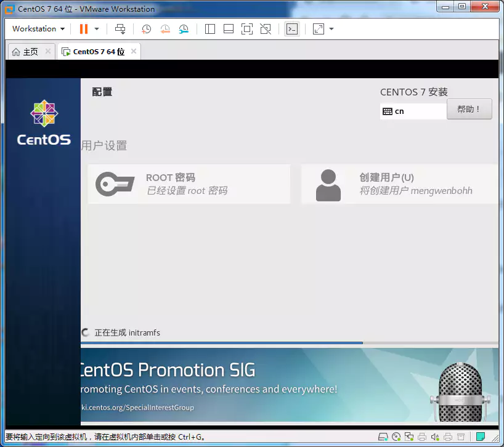Open the keyboard layout selector showing cn
Image resolution: width=504 pixels, height=447 pixels.
[413, 111]
